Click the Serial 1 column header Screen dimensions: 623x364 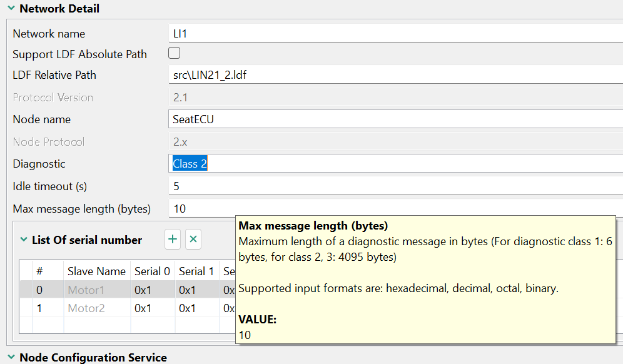pyautogui.click(x=197, y=271)
